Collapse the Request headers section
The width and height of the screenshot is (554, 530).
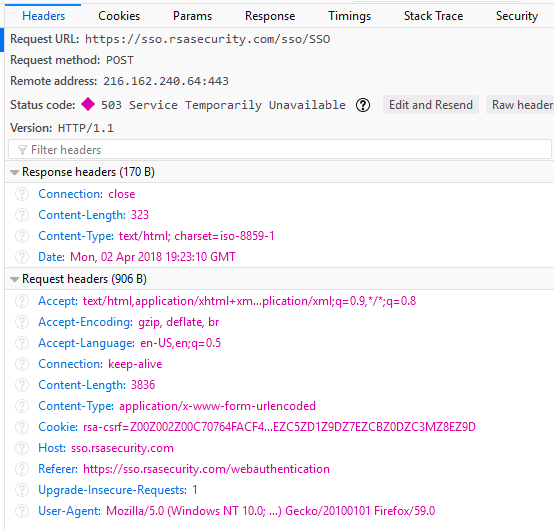click(x=14, y=279)
